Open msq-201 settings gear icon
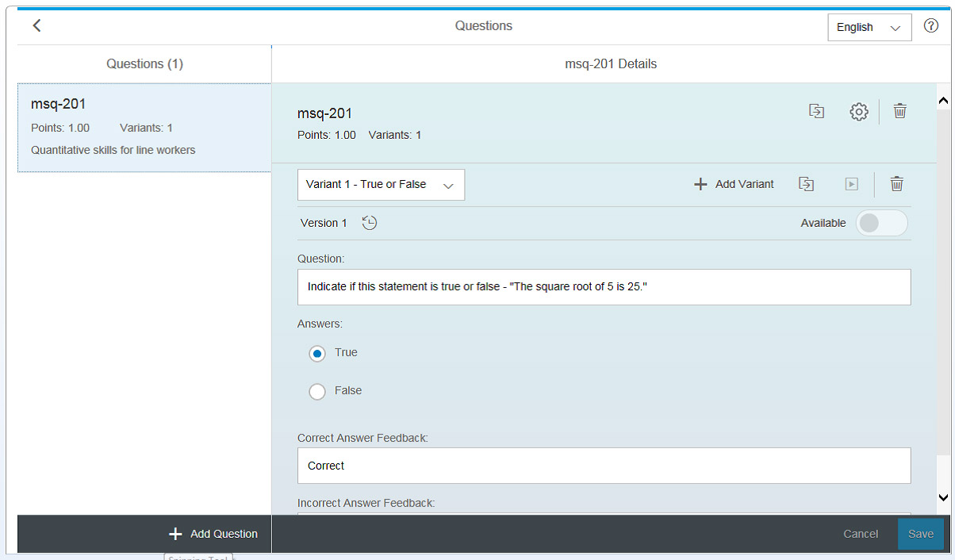This screenshot has height=560, width=955. coord(858,112)
